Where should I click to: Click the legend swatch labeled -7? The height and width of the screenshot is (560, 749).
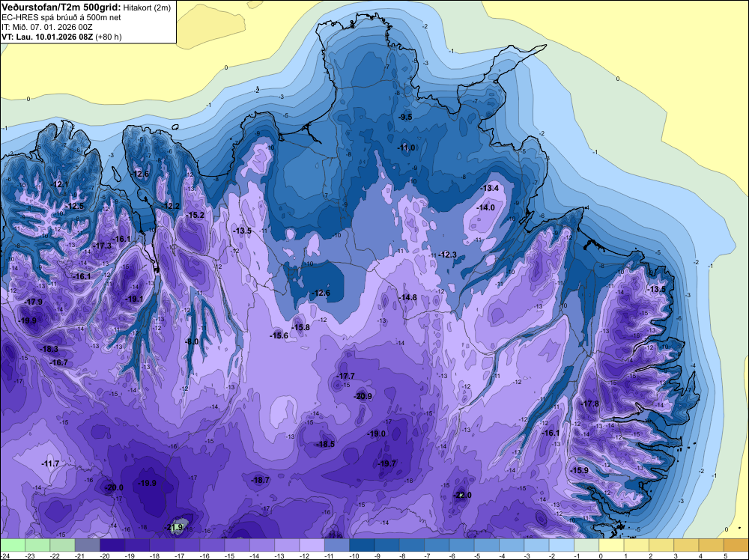437,545
